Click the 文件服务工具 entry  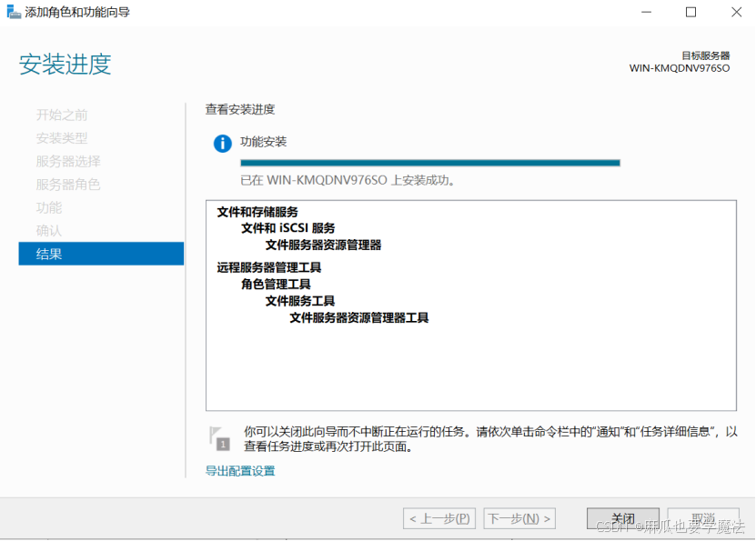click(300, 301)
